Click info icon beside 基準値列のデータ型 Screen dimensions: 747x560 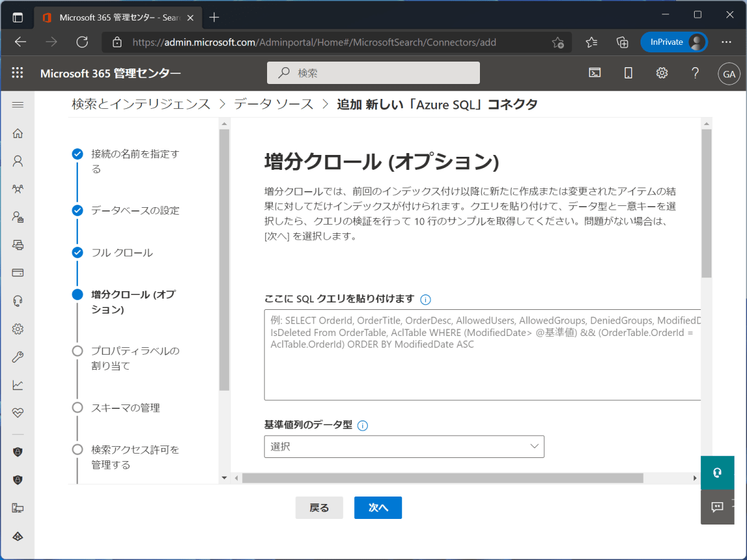[363, 426]
